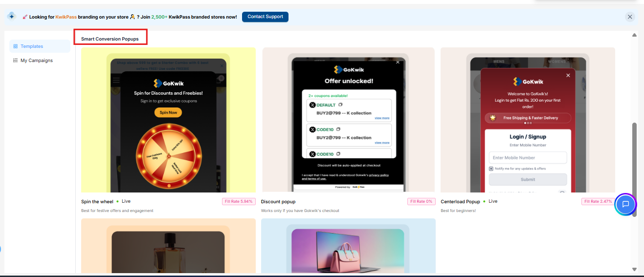Click the Templates grid icon

16,46
